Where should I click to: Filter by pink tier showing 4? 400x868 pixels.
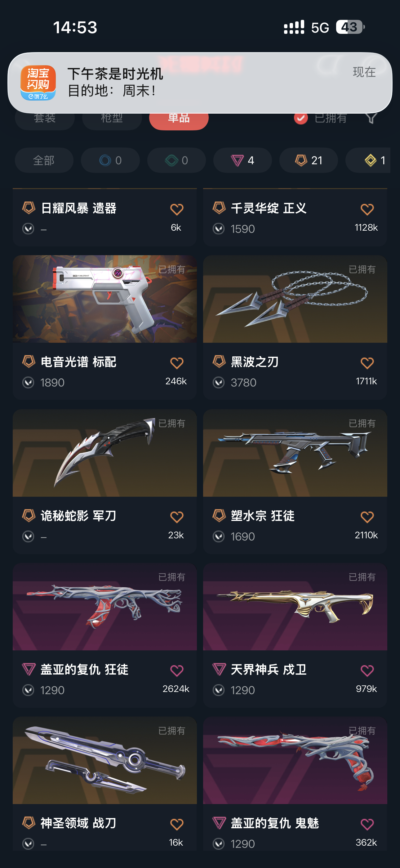242,160
